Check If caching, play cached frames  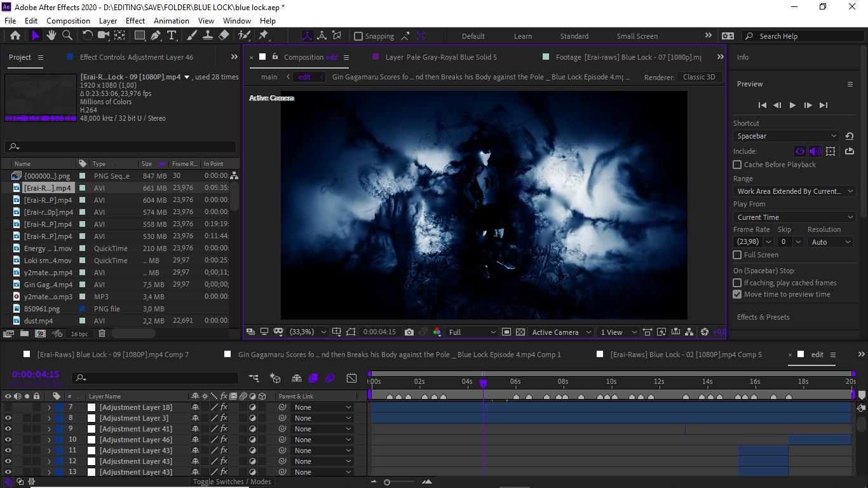pos(737,283)
